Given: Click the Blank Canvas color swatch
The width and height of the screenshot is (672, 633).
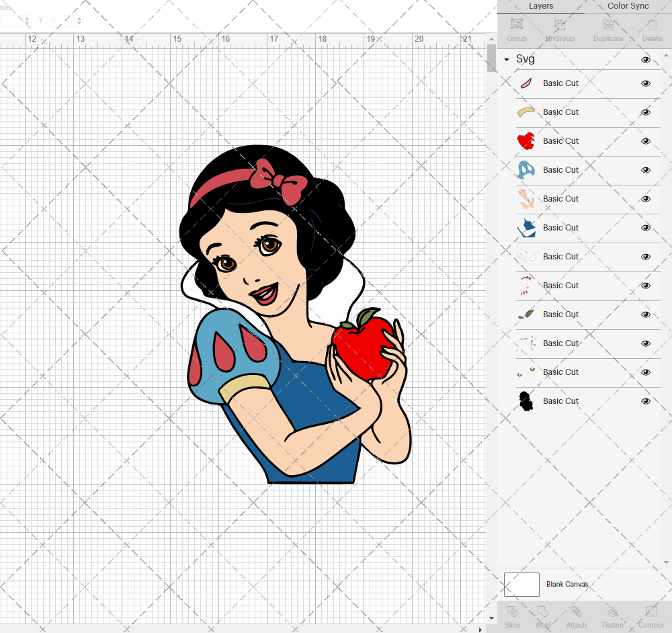Looking at the screenshot, I should coord(521,584).
